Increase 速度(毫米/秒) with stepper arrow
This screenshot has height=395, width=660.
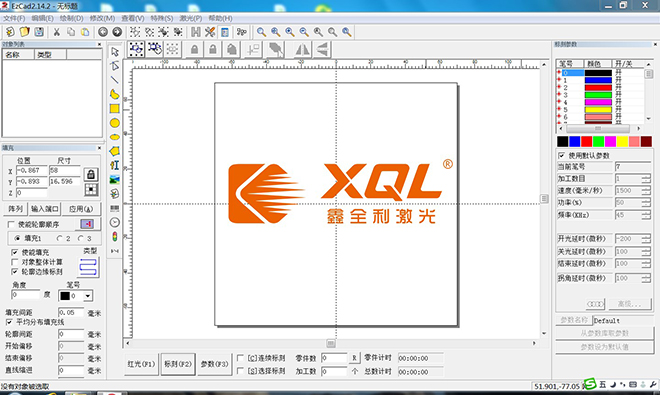pyautogui.click(x=646, y=188)
